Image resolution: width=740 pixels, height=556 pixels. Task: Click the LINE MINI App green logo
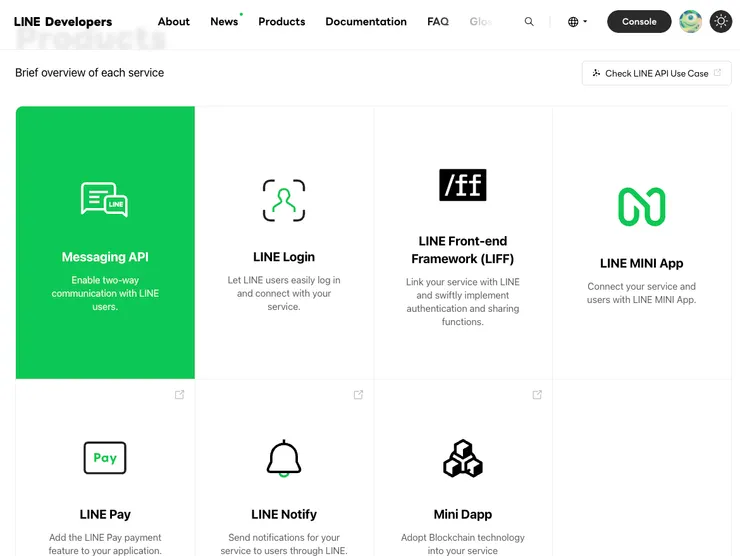[642, 207]
